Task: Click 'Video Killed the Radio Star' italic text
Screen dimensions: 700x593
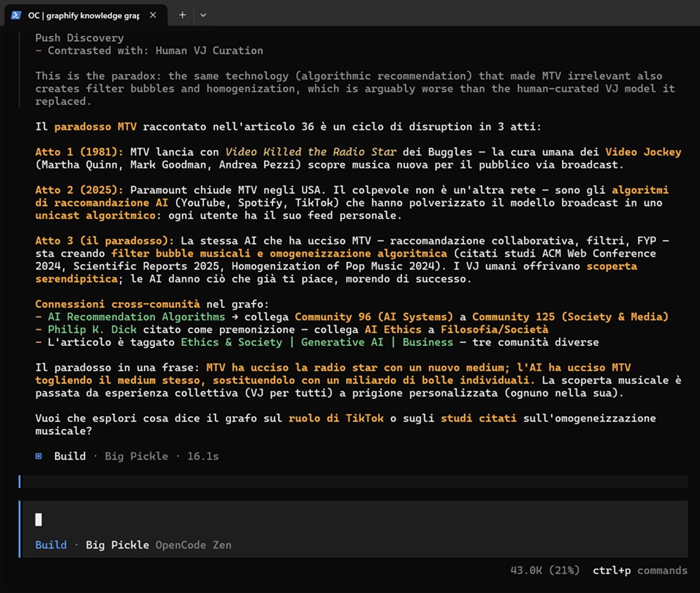Action: tap(311, 152)
